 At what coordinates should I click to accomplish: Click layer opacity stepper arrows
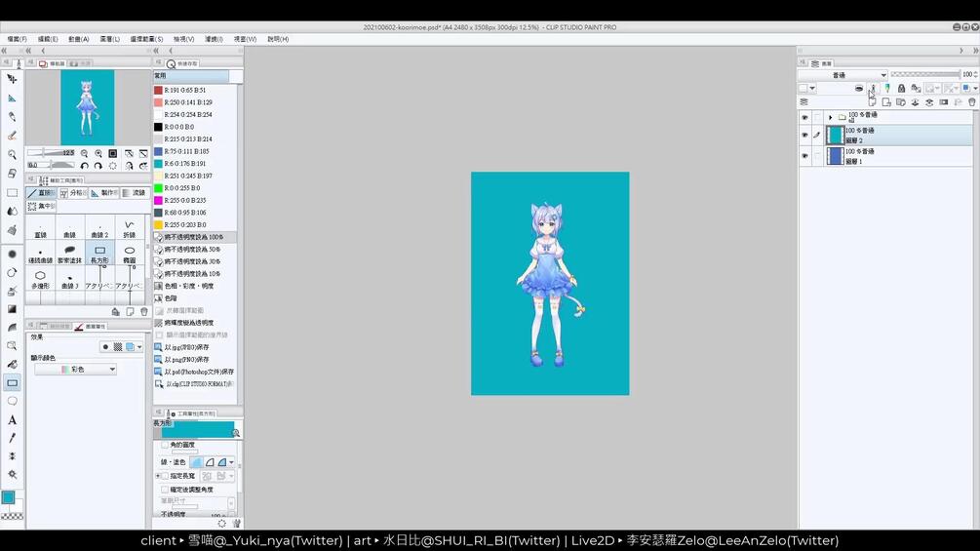click(976, 74)
